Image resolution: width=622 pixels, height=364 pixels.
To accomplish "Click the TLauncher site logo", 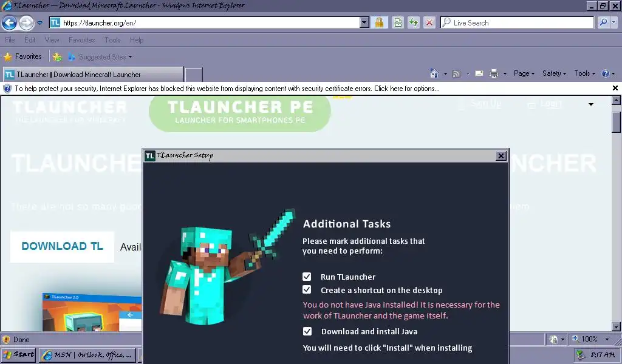I will click(70, 111).
